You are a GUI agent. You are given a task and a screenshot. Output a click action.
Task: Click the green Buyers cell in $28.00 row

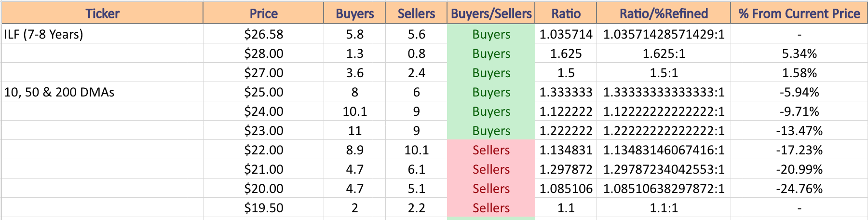click(491, 53)
